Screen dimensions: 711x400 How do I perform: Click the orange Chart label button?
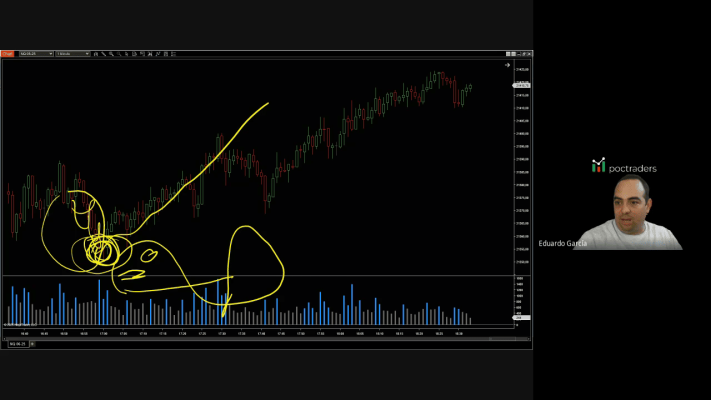tap(7, 53)
